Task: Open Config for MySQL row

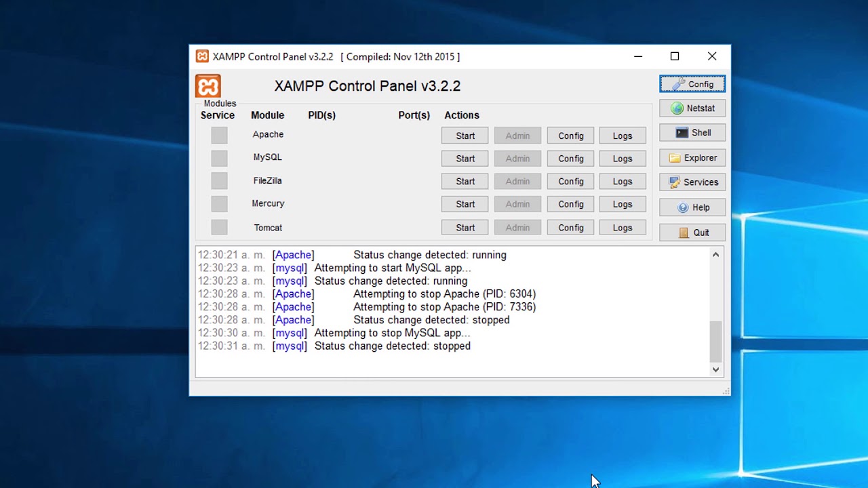Action: coord(570,159)
